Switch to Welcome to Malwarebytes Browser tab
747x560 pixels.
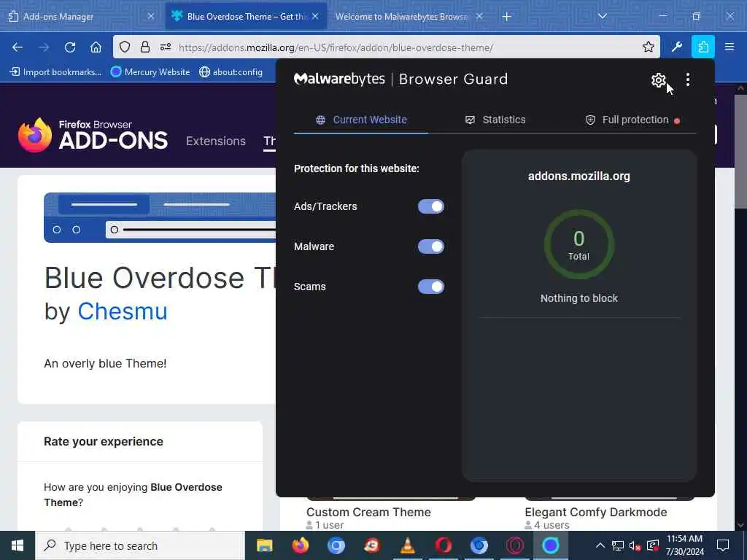(x=401, y=16)
